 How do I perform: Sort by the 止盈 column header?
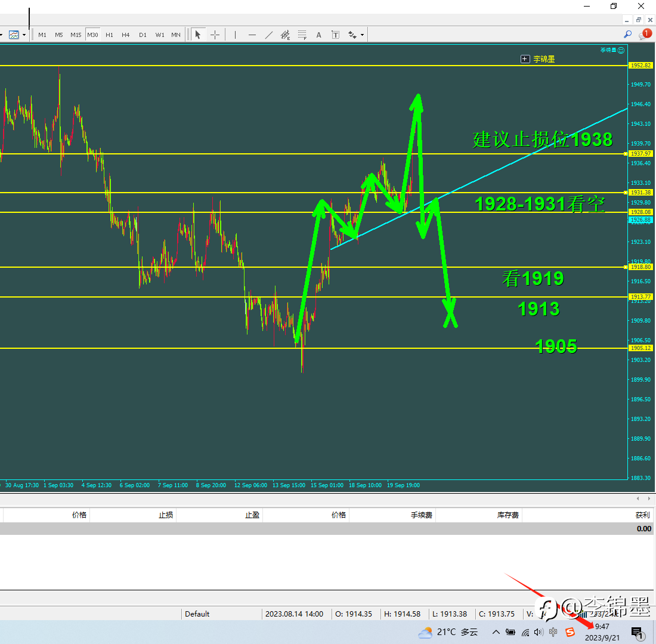(252, 515)
